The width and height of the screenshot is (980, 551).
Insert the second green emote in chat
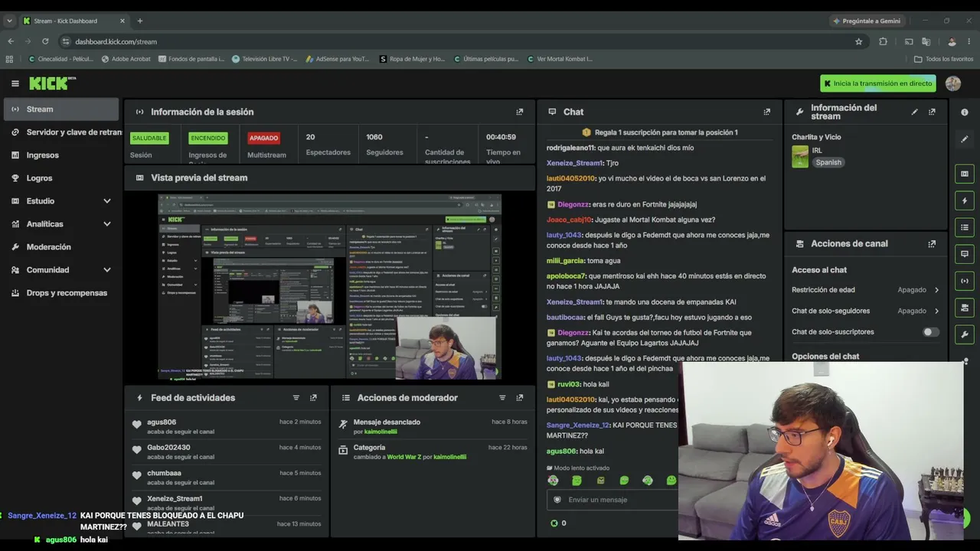[577, 481]
